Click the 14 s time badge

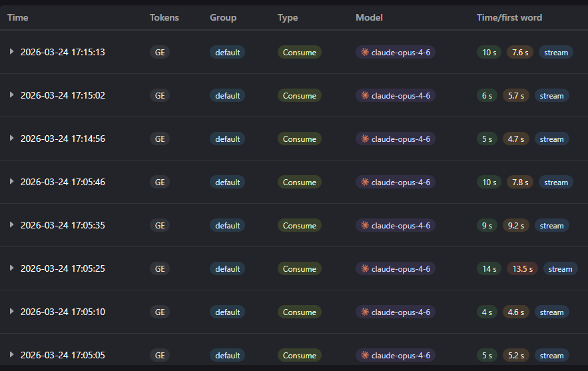click(489, 268)
